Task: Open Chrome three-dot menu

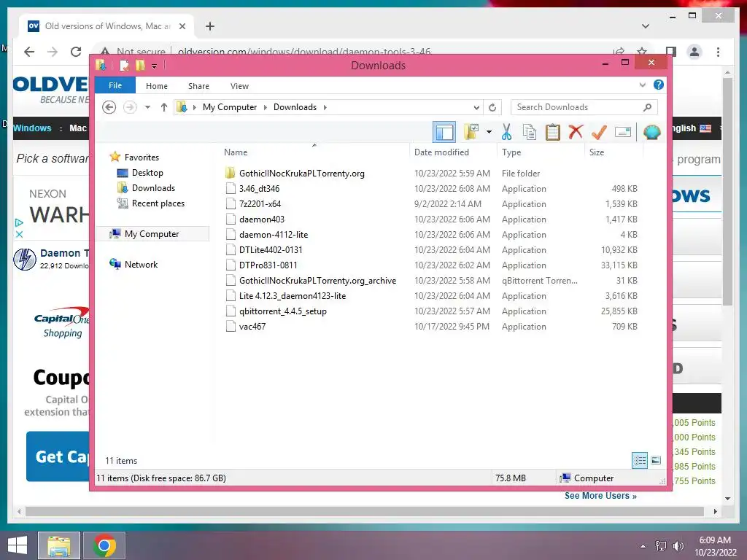Action: (718, 52)
